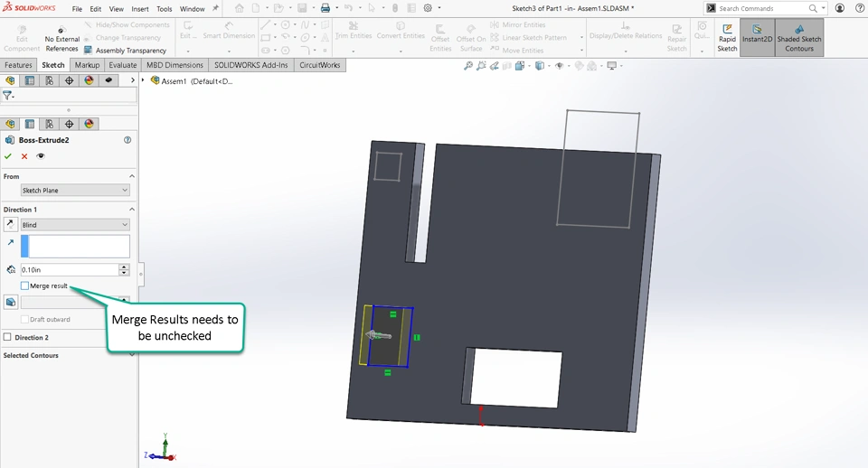The height and width of the screenshot is (468, 868).
Task: Open the FeatureManager filter funnel icon
Action: pyautogui.click(x=8, y=96)
